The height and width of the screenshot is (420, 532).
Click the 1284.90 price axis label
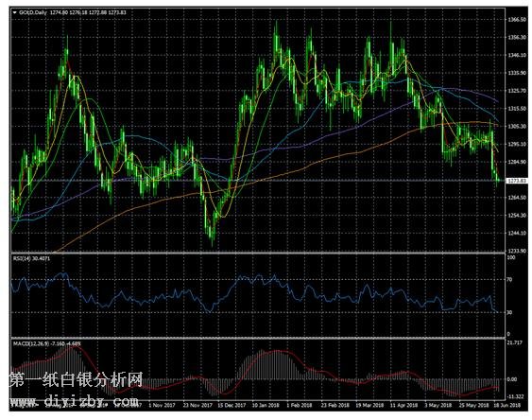[x=516, y=162]
